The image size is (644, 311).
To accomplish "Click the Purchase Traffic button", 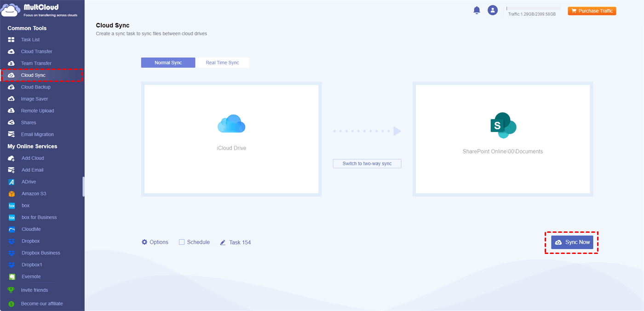I will 592,11.
